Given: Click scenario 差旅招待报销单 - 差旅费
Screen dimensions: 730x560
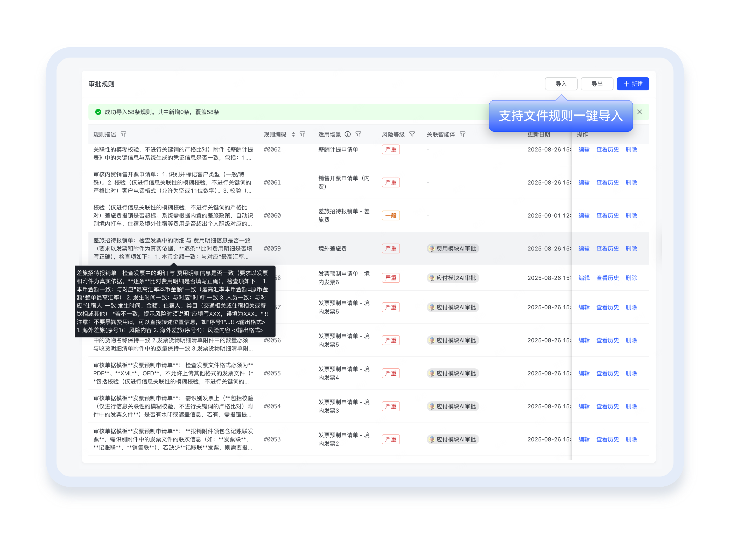Looking at the screenshot, I should (x=344, y=215).
